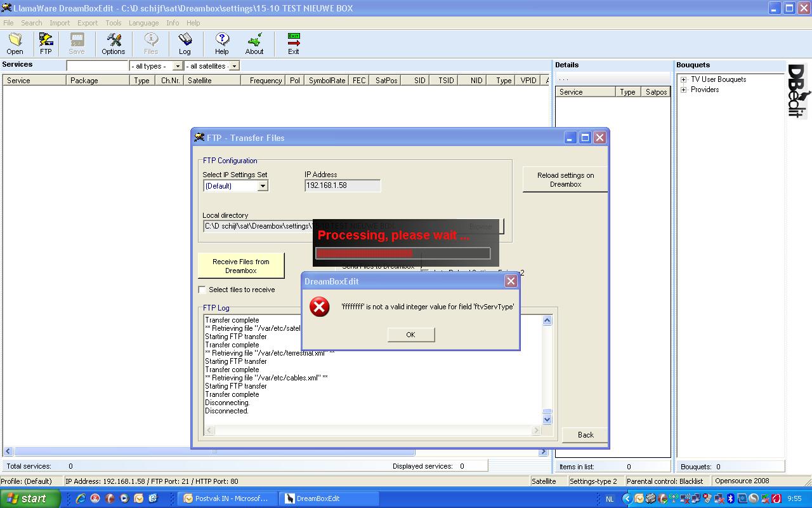Tick 'Select files to receive' checkbox
812x508 pixels.
pos(202,290)
